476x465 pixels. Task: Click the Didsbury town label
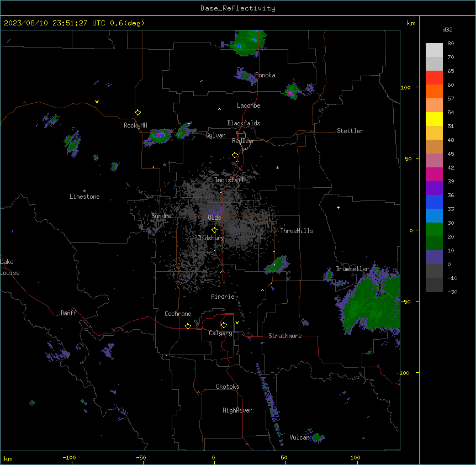[211, 238]
